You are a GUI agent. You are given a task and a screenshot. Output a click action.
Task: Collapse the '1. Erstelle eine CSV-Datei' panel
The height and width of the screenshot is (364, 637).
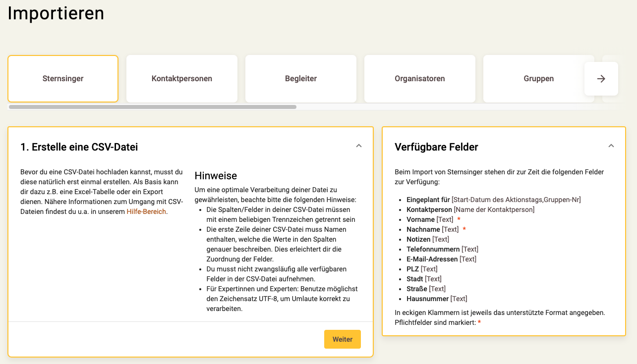pos(359,146)
